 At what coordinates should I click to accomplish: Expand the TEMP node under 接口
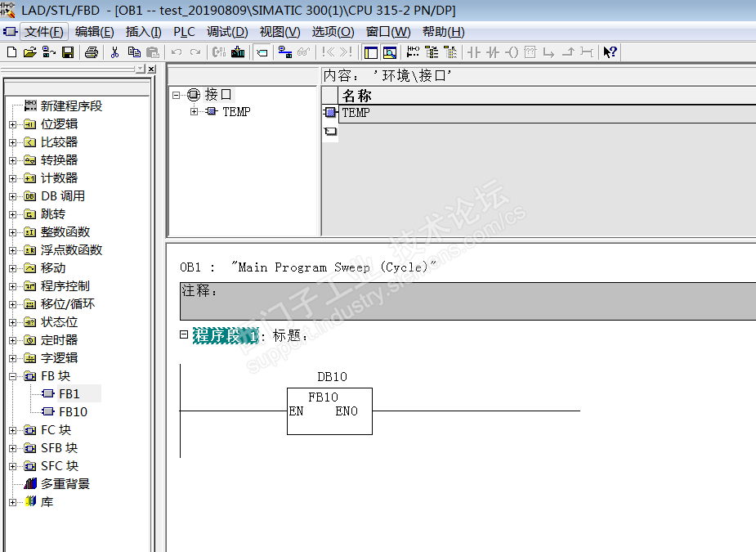(x=194, y=112)
